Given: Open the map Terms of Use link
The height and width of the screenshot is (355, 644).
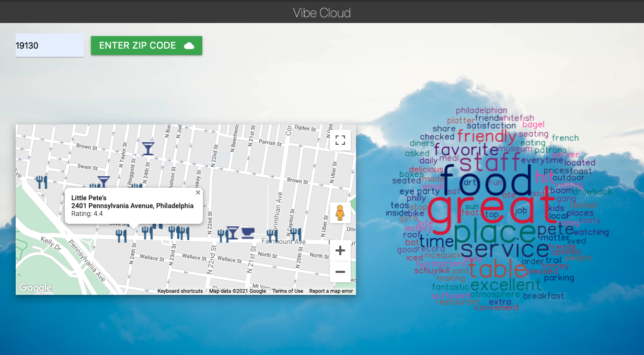Looking at the screenshot, I should [x=287, y=291].
